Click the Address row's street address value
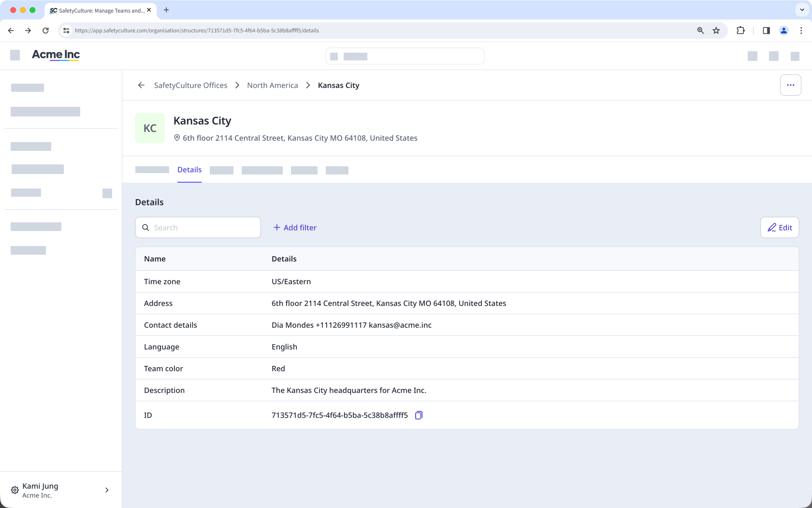 (389, 304)
